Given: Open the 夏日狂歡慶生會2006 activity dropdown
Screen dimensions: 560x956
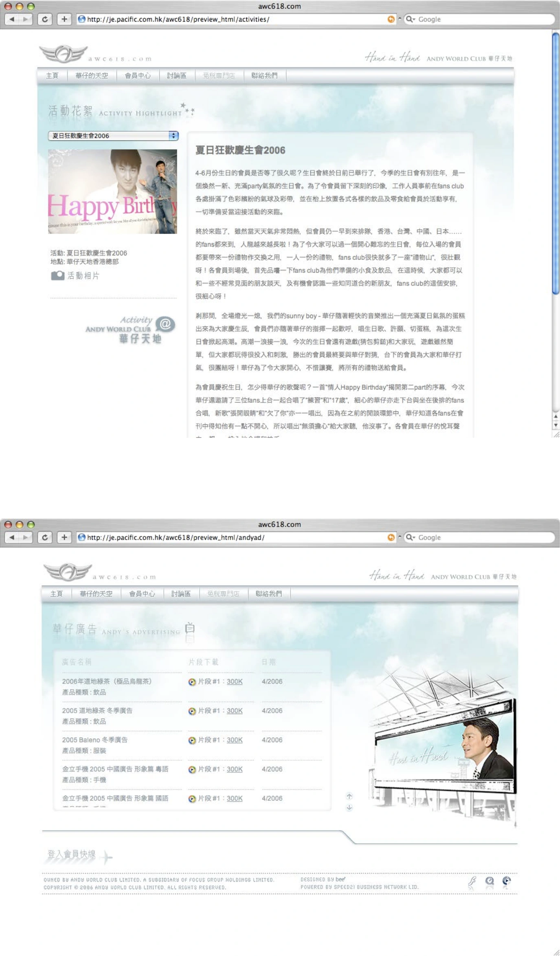Looking at the screenshot, I should tap(113, 136).
